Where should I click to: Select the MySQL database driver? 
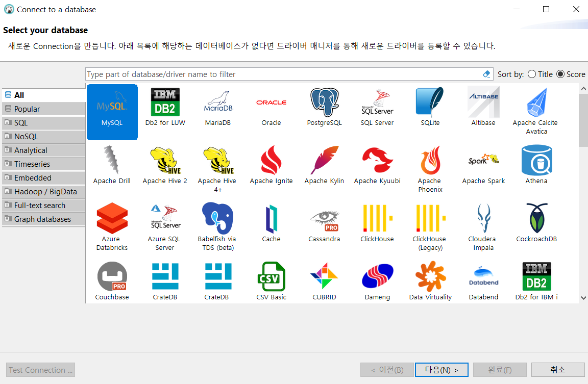pyautogui.click(x=112, y=112)
